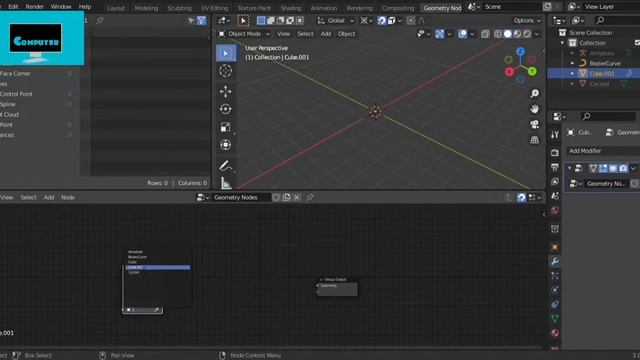
Task: Open the Help menu
Action: point(85,7)
